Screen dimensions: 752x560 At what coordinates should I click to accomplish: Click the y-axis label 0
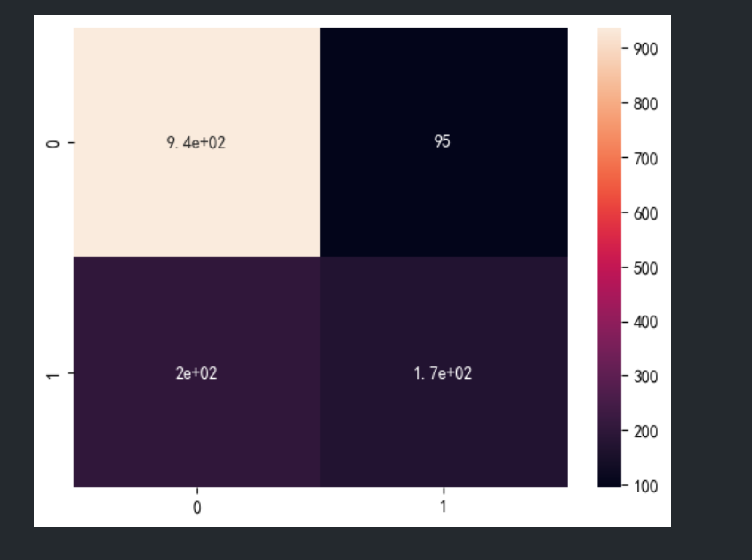52,143
